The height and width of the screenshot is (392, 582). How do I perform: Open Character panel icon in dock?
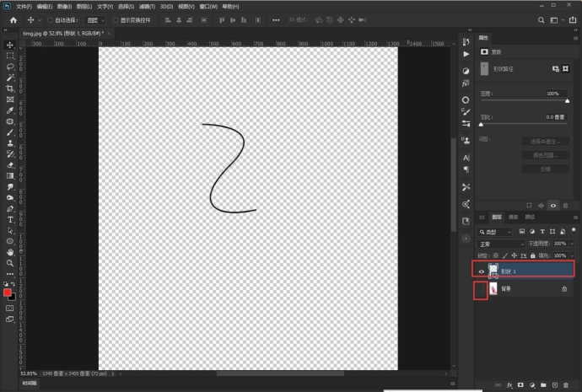point(466,158)
